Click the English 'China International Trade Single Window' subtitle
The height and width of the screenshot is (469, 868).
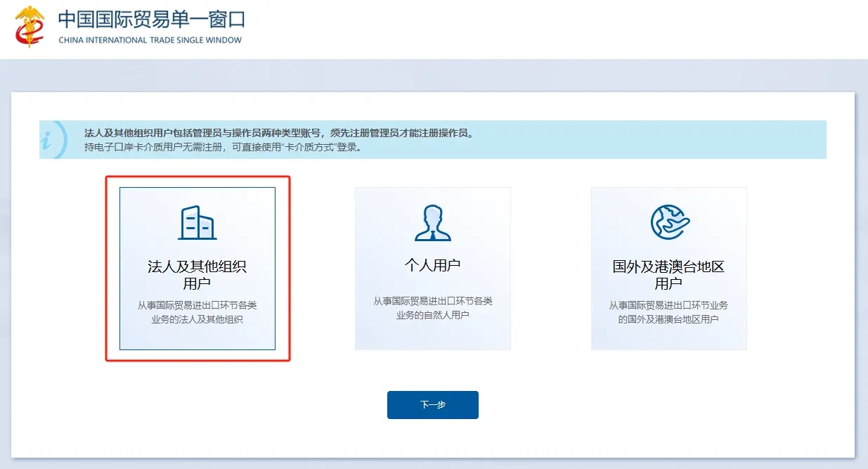150,40
